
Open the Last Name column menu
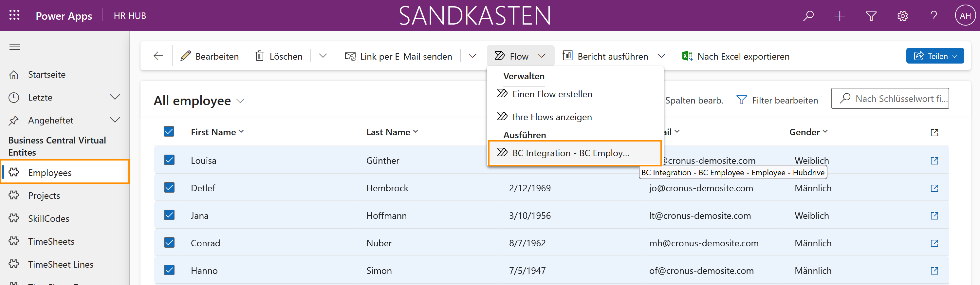pyautogui.click(x=392, y=132)
